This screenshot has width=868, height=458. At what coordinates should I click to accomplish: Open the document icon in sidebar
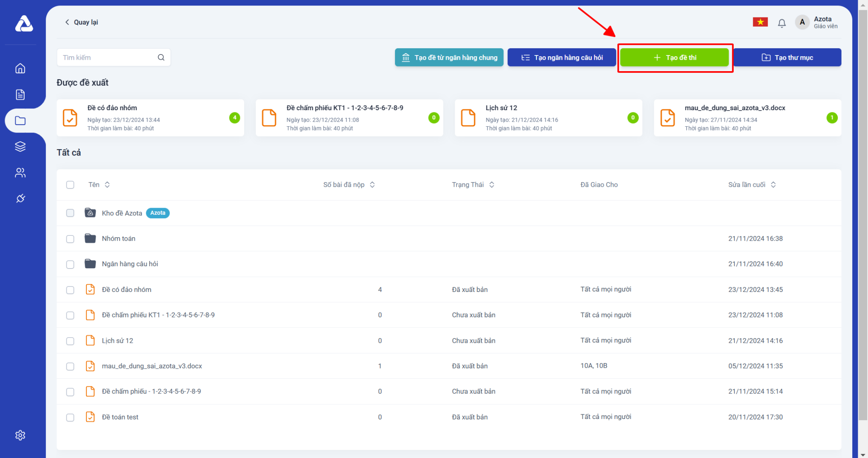[x=20, y=94]
